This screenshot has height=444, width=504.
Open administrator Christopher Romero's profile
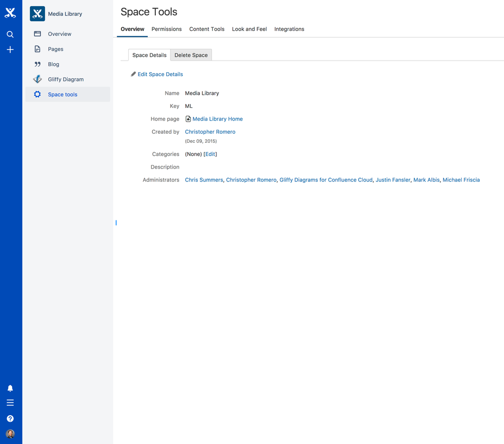pos(251,180)
